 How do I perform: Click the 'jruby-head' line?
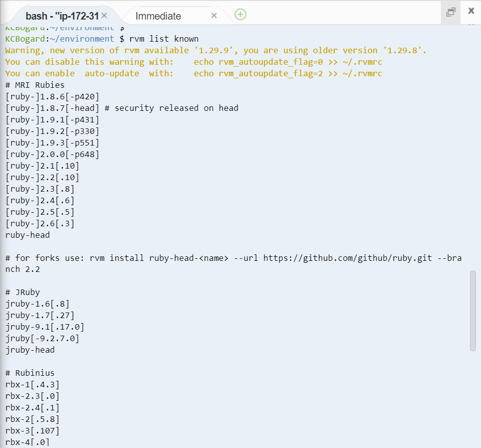[30, 350]
